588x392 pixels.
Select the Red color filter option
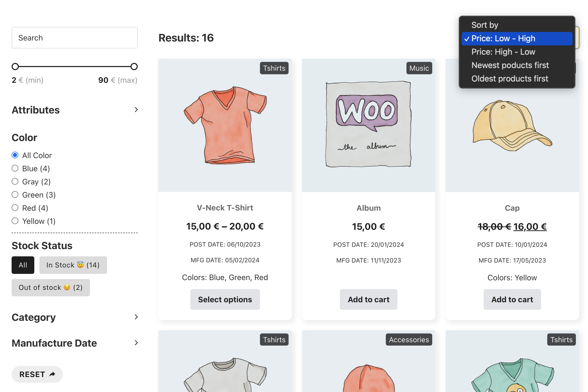[15, 208]
